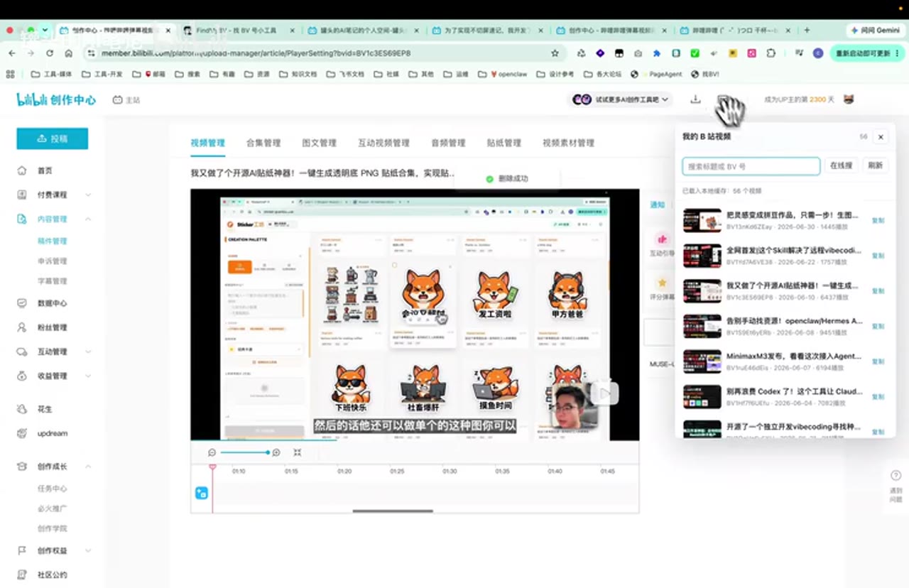This screenshot has width=909, height=588.
Task: Copy BV of 别再浪费 Codex 了 video
Action: coord(878,397)
